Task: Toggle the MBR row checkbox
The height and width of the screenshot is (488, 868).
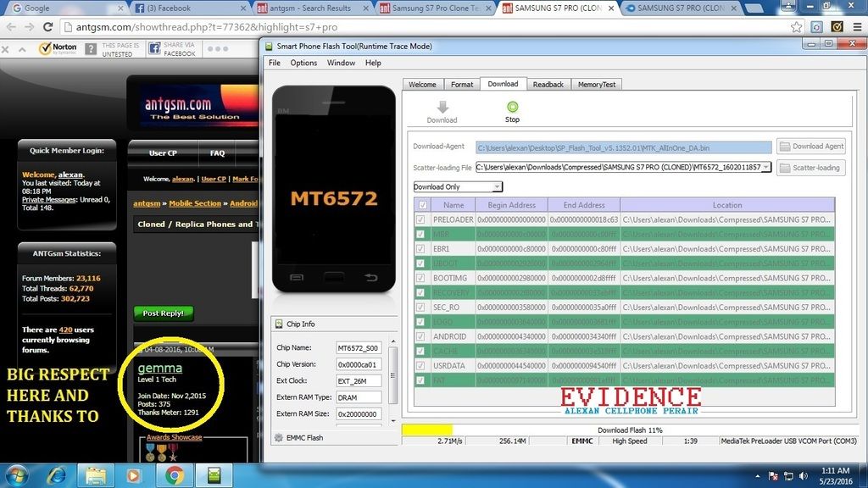Action: (x=420, y=234)
